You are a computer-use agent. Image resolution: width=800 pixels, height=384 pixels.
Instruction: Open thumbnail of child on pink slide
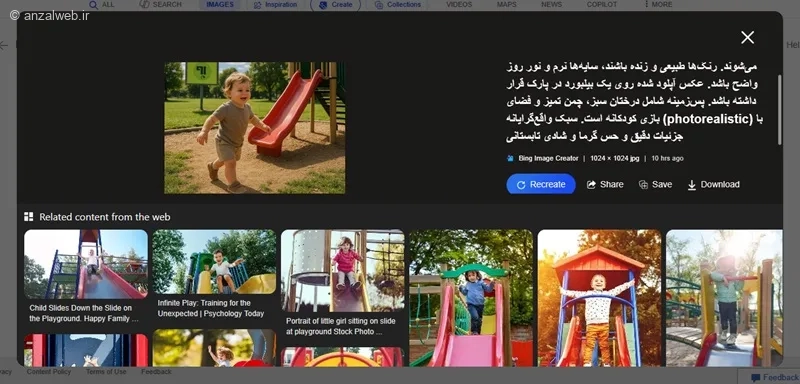click(x=471, y=298)
